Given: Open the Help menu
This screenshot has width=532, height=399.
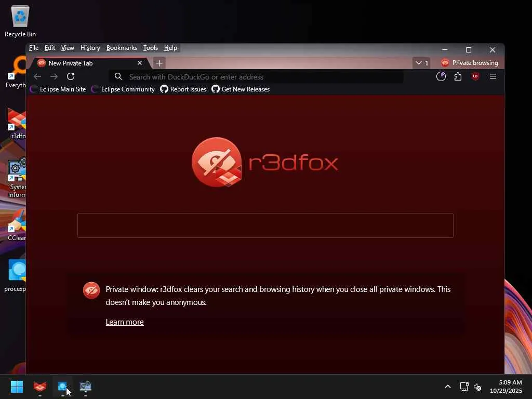Looking at the screenshot, I should pyautogui.click(x=170, y=48).
